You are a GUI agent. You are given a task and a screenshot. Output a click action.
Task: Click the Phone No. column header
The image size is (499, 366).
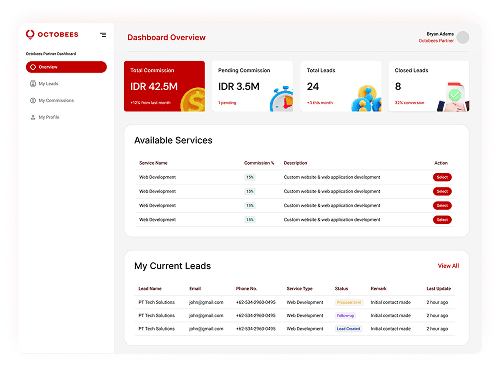pos(246,289)
